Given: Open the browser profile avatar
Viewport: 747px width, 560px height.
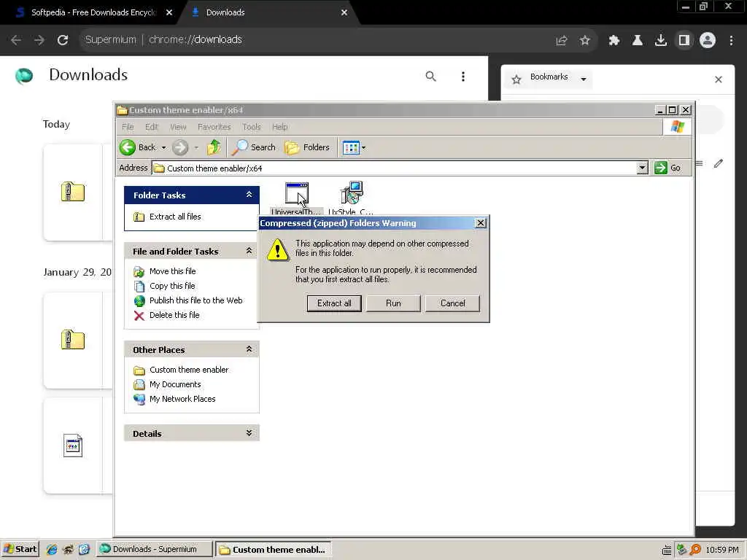Looking at the screenshot, I should tap(708, 41).
